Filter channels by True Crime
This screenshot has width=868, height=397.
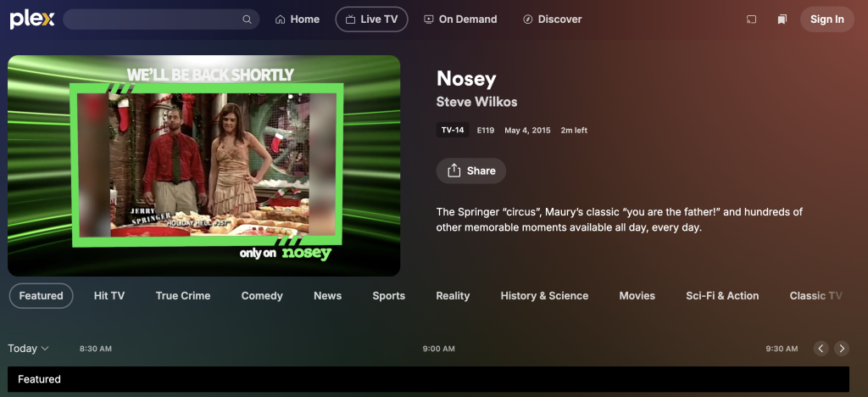click(183, 296)
